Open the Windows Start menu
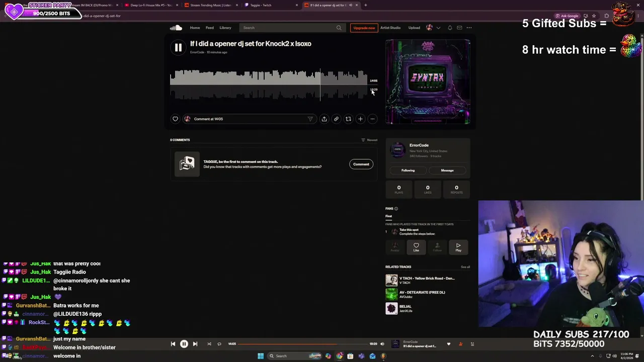 tap(261, 356)
